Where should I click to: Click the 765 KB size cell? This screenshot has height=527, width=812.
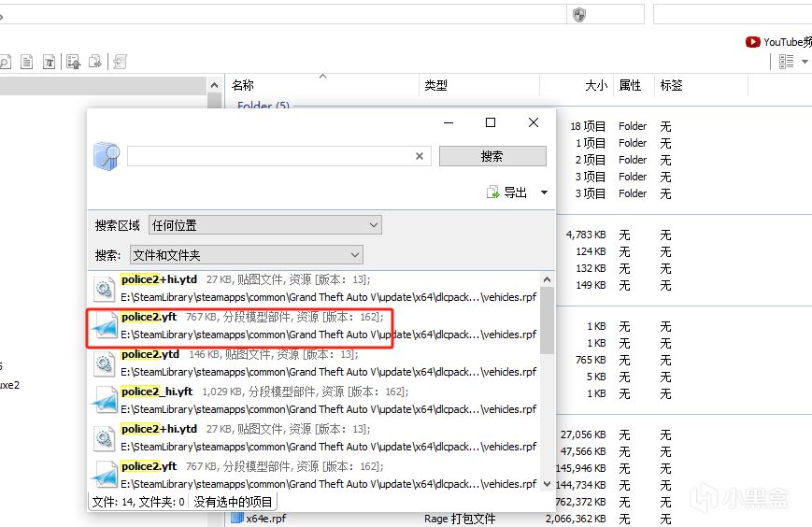(591, 360)
